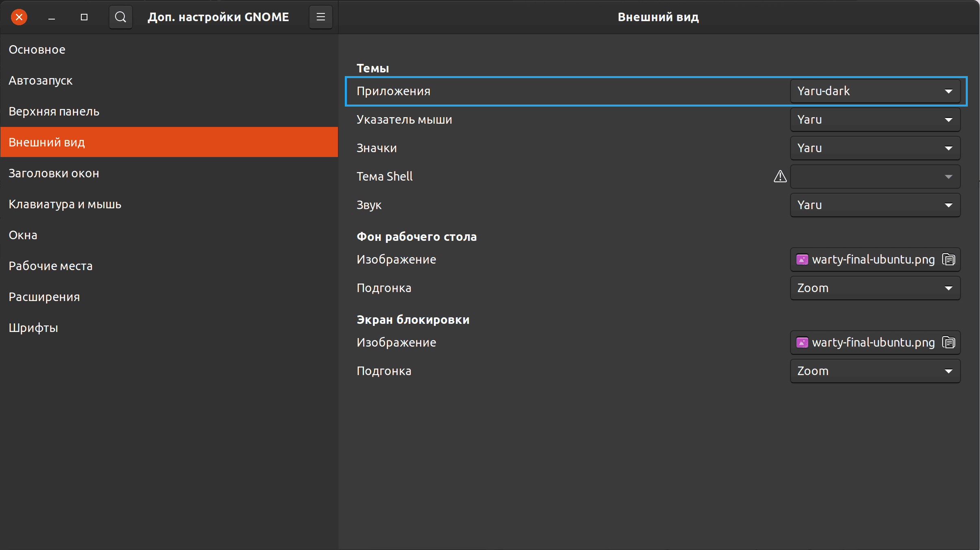
Task: Go to the Шрифты section
Action: tap(169, 328)
